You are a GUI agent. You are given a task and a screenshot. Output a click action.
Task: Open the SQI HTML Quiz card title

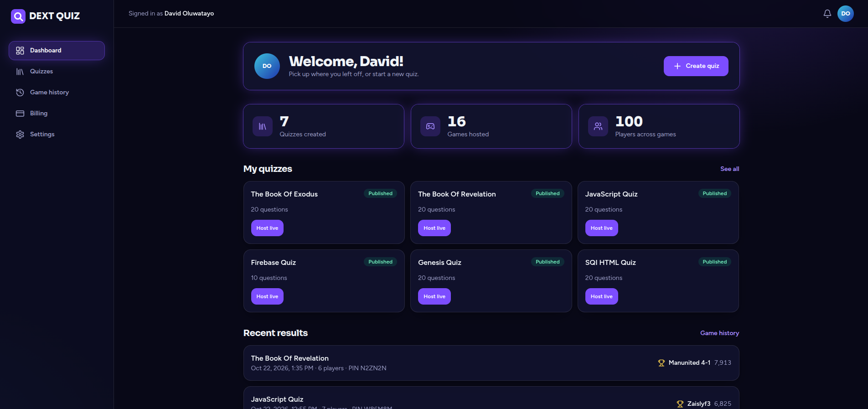(610, 263)
